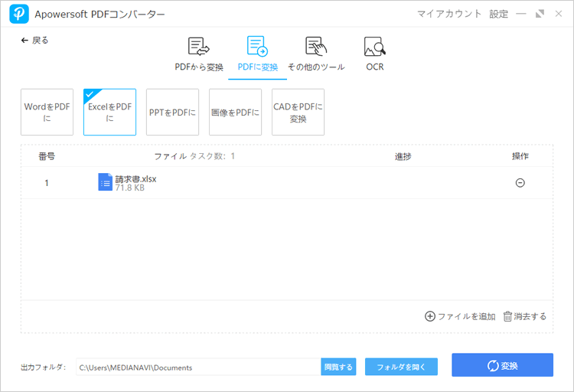Click the plus icon beside ファイルを追加
Viewport: 574px width, 392px height.
point(430,316)
